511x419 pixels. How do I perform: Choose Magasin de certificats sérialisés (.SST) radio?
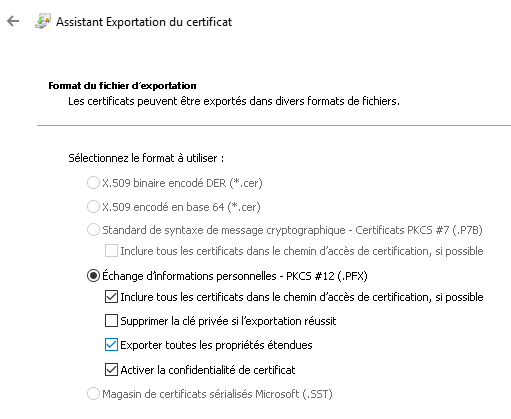tap(93, 394)
